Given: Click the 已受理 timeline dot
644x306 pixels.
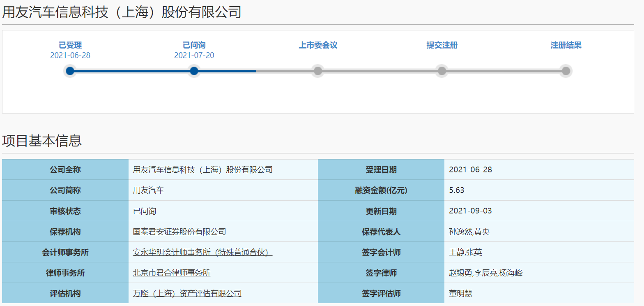Looking at the screenshot, I should [70, 71].
